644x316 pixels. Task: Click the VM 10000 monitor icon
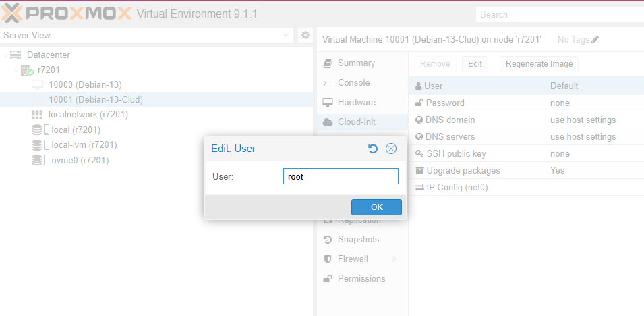37,85
